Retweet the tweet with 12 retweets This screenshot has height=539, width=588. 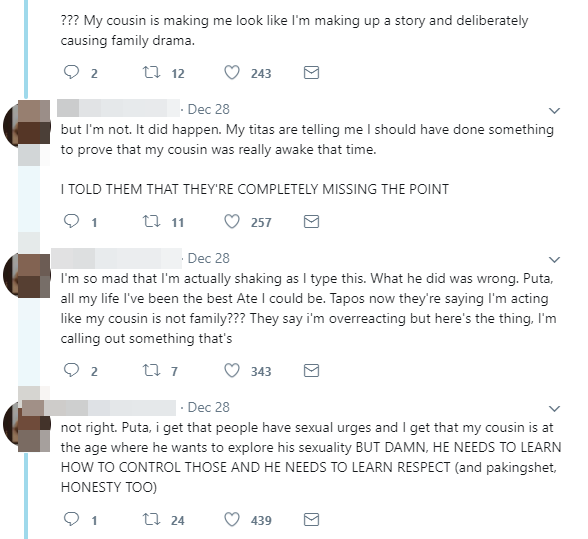(152, 72)
